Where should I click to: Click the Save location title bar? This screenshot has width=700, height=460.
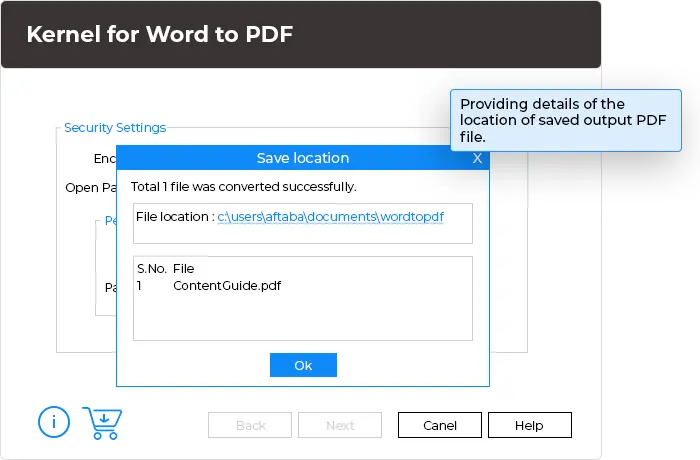pos(303,158)
